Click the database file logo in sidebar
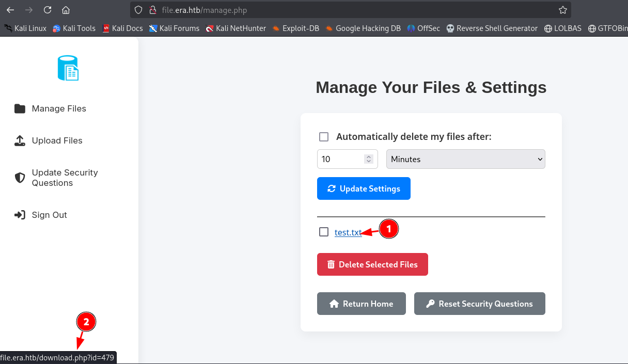Viewport: 628px width, 364px height. pos(68,68)
